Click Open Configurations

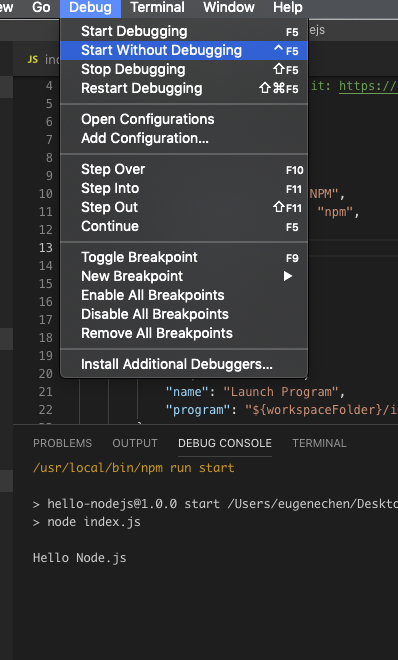184,119
